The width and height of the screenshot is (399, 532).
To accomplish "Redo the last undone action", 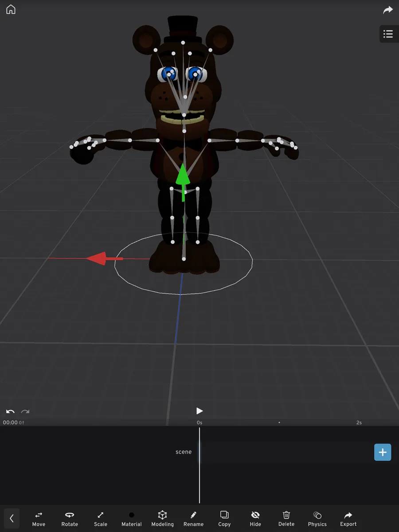I will coord(25,412).
